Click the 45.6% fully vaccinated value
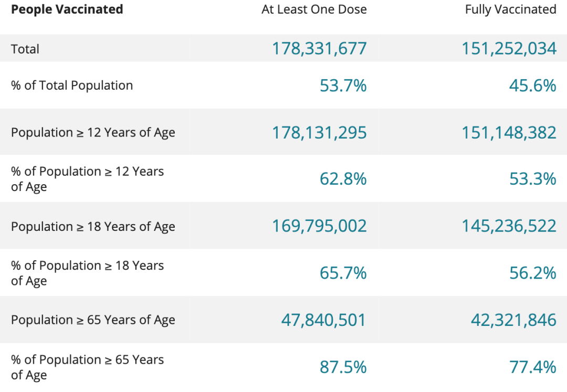Image resolution: width=567 pixels, height=392 pixels. click(532, 86)
